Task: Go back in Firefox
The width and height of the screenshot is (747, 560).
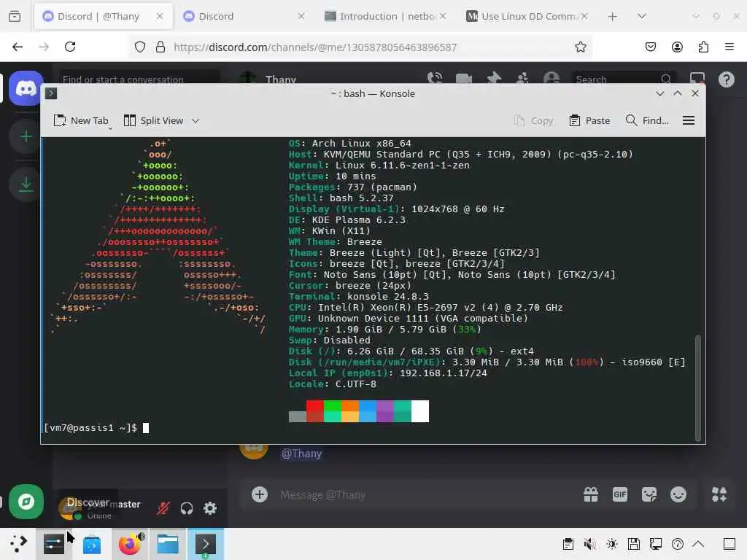Action: (x=18, y=47)
